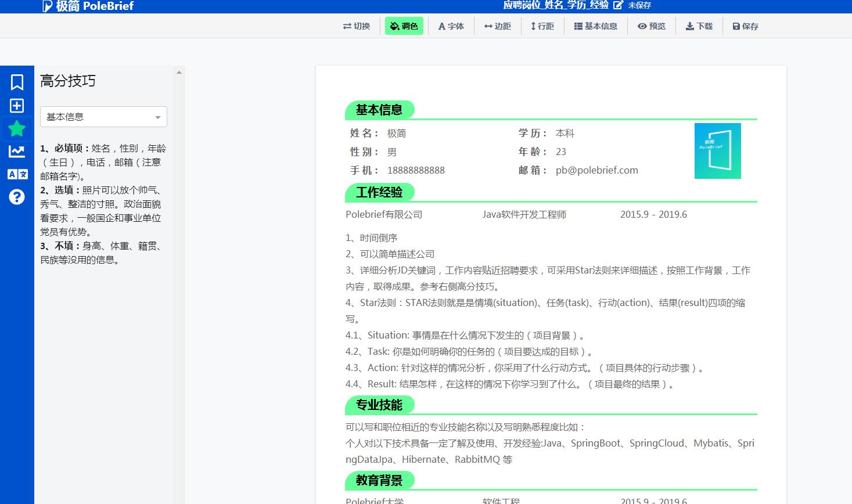Save the resume with 保存 button

tap(744, 26)
